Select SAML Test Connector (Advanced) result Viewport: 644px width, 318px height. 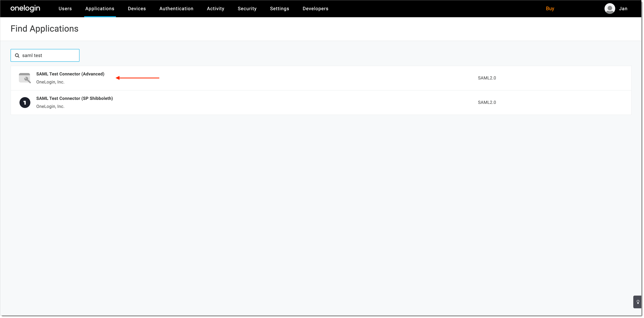70,74
